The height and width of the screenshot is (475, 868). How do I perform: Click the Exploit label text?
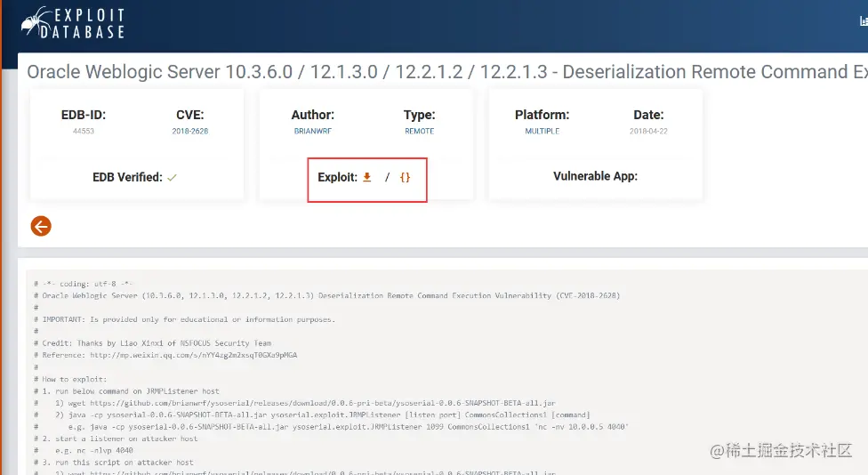pyautogui.click(x=337, y=177)
